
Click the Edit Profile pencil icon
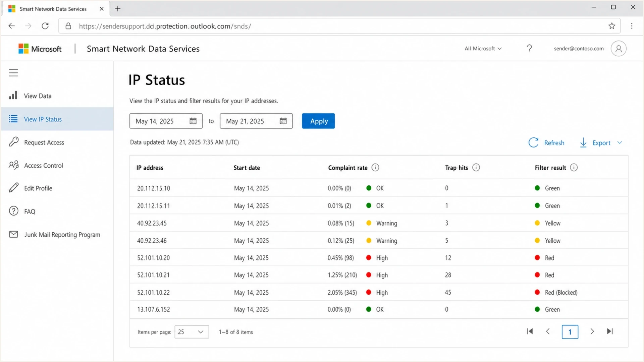point(13,188)
